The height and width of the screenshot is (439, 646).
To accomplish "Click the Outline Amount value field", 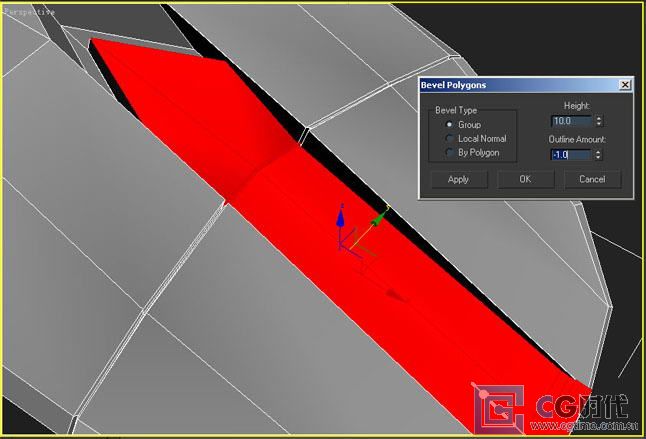I will (x=571, y=155).
